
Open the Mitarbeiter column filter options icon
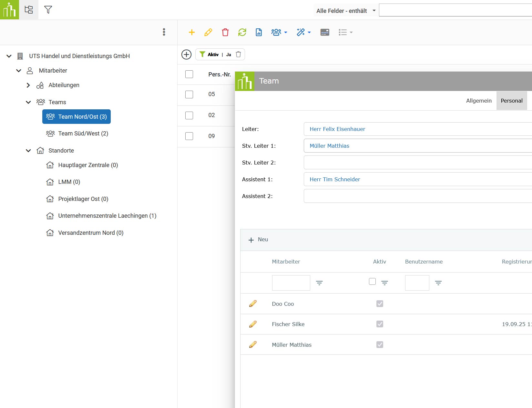(319, 283)
